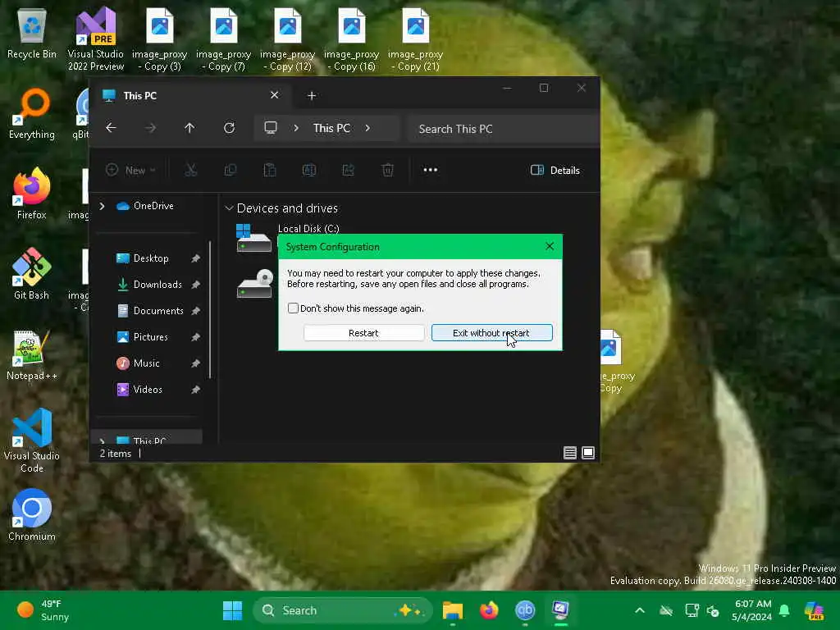Unpin Desktop using its pin icon
This screenshot has width=840, height=630.
[195, 258]
